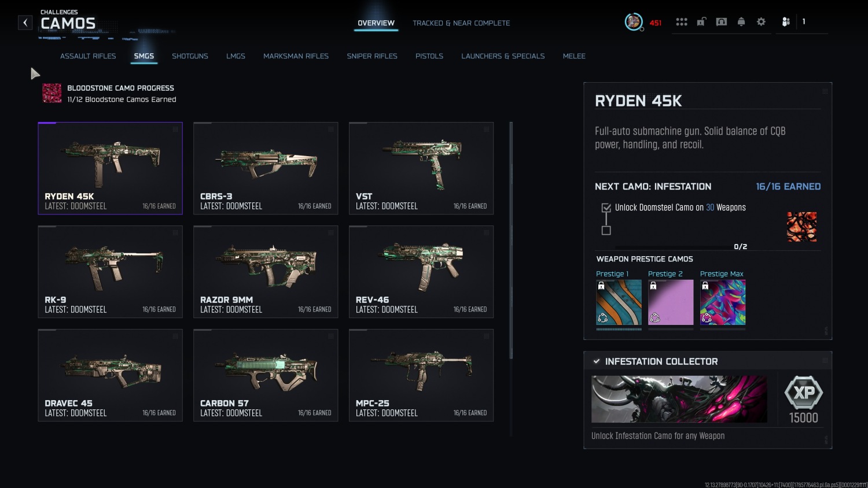Open the Assault Rifles category

(x=88, y=56)
